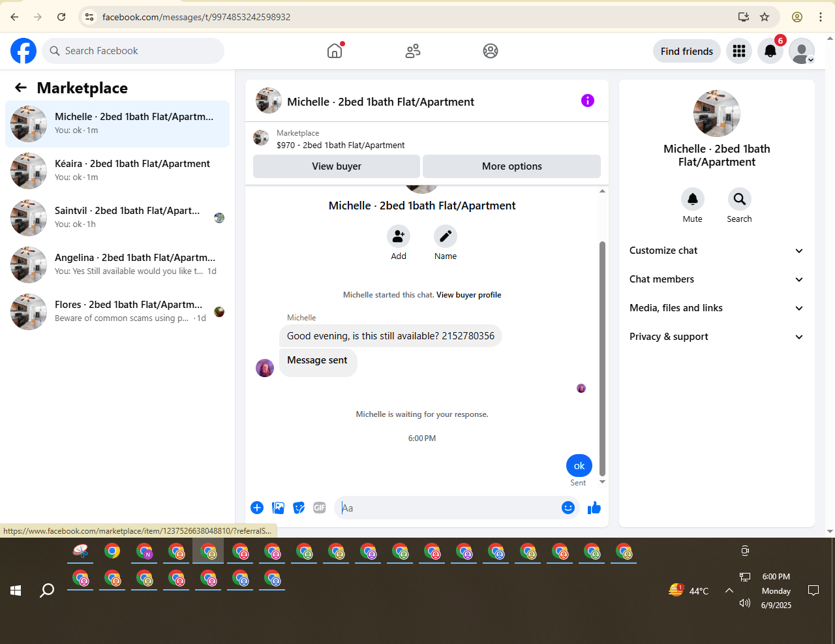This screenshot has width=835, height=644.
Task: Click the Find friends button
Action: click(x=687, y=51)
